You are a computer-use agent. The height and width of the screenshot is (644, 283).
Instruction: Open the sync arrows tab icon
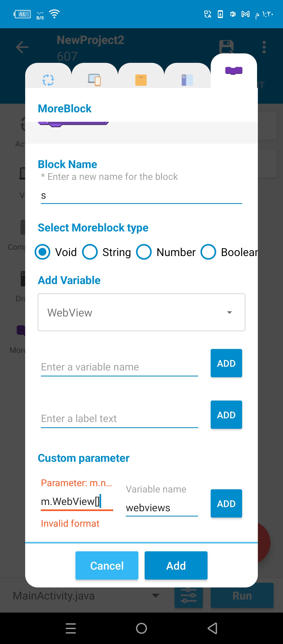[48, 80]
